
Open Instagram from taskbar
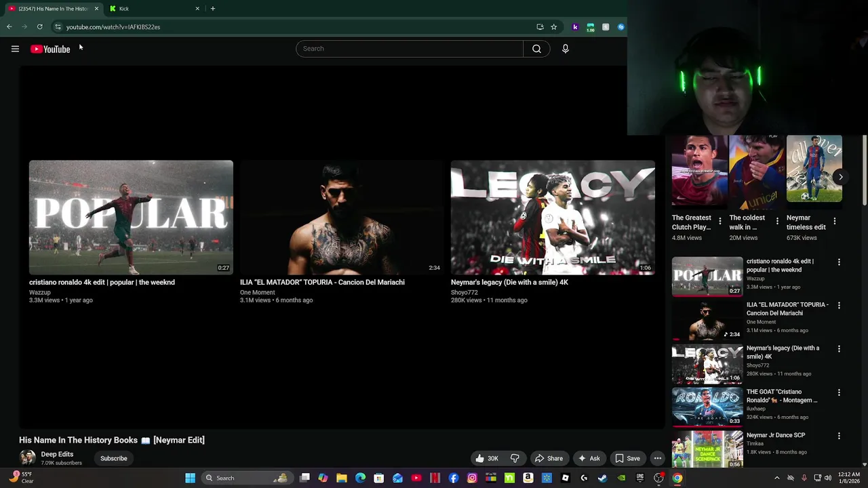coord(472,478)
